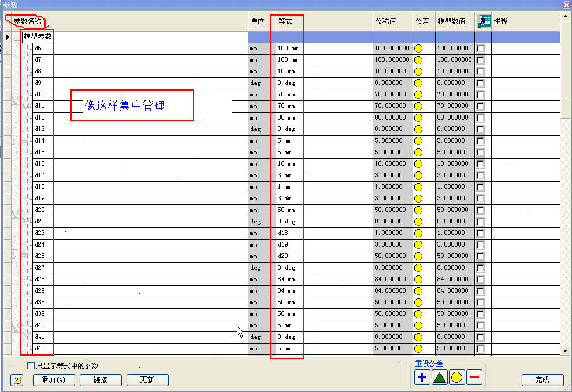Click the yellow tolerance circle in row d38
The height and width of the screenshot is (392, 572).
(418, 303)
